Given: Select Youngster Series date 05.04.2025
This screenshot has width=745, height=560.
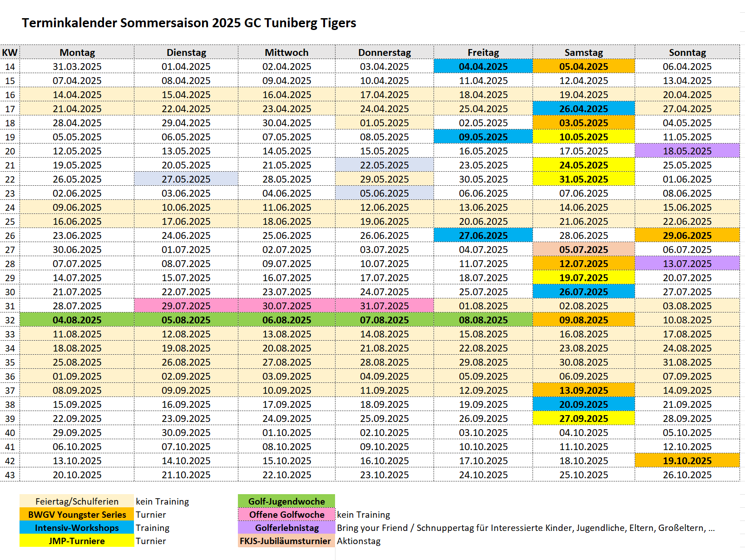Looking at the screenshot, I should point(583,66).
